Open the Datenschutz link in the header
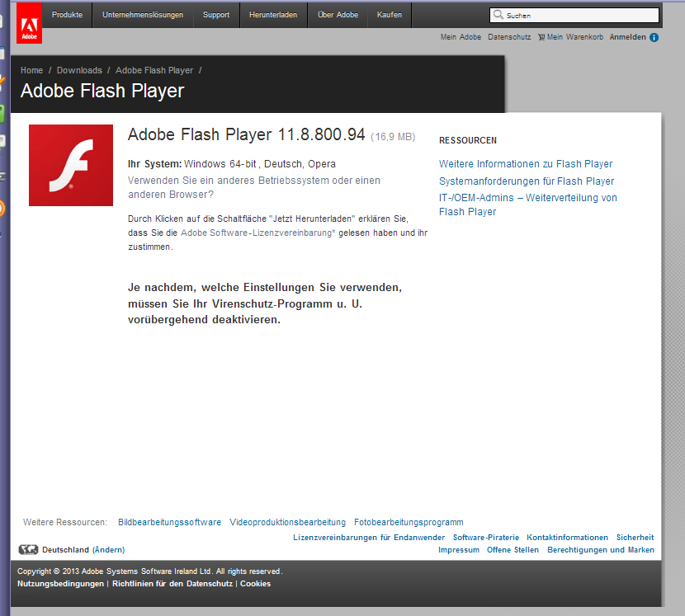 click(509, 37)
